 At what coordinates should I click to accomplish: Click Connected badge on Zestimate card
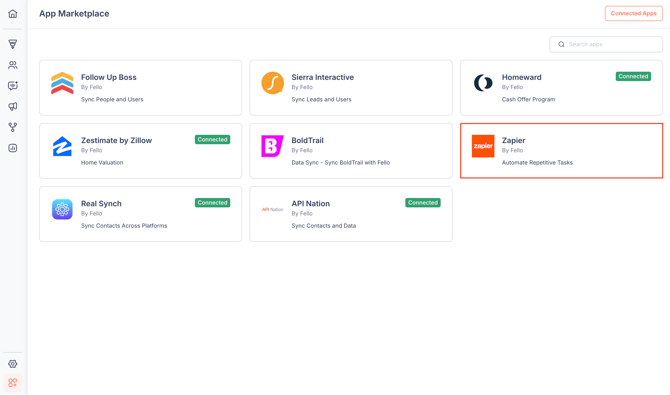[x=212, y=140]
